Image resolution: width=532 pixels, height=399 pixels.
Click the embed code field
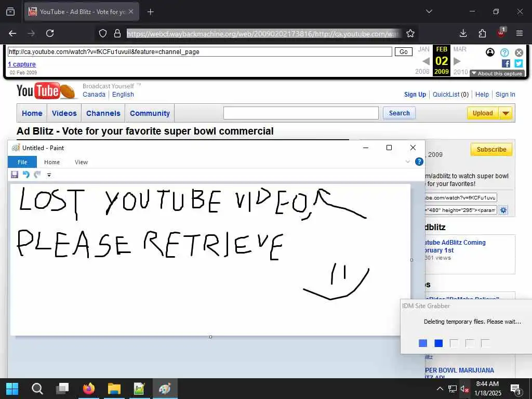click(461, 210)
